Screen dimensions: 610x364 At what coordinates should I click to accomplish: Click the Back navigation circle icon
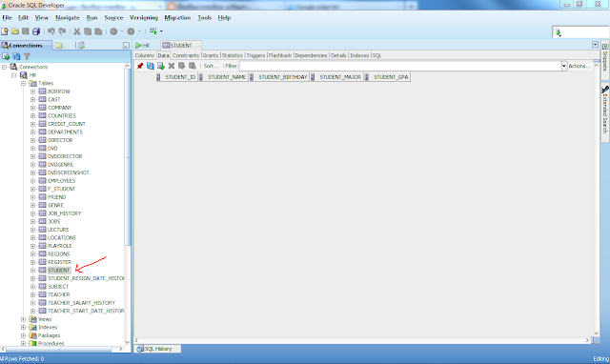tap(113, 31)
